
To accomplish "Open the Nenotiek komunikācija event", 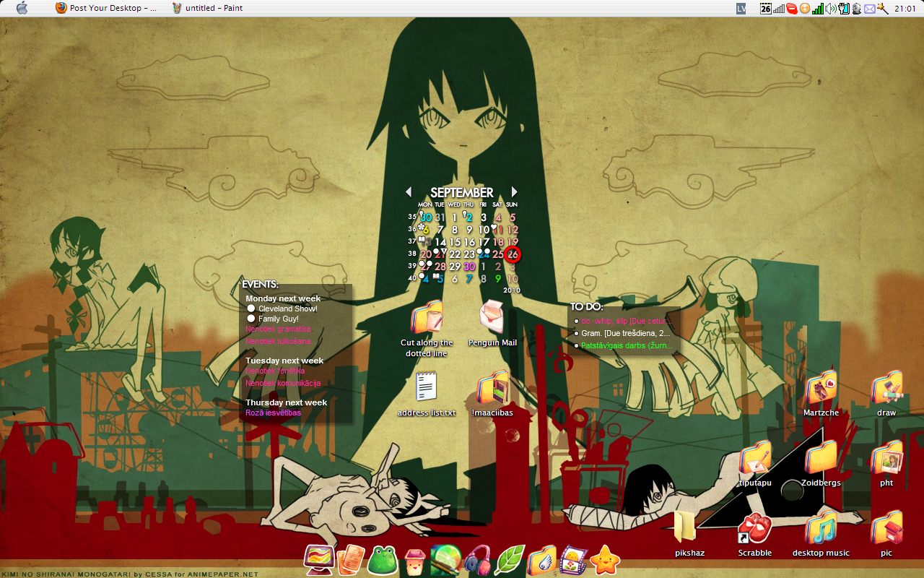I will 283,383.
